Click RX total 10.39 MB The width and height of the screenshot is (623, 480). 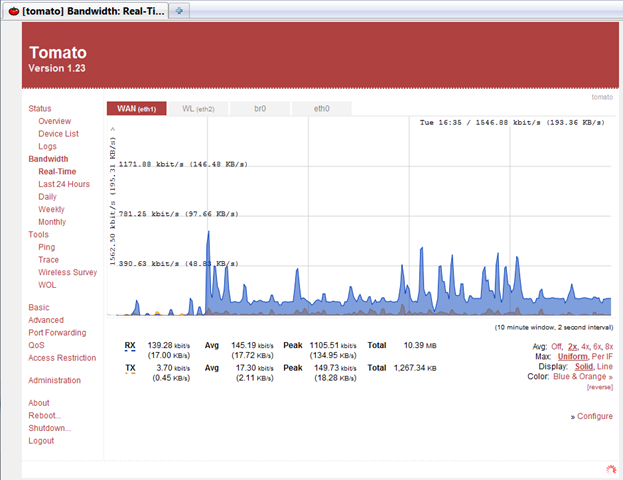[420, 345]
